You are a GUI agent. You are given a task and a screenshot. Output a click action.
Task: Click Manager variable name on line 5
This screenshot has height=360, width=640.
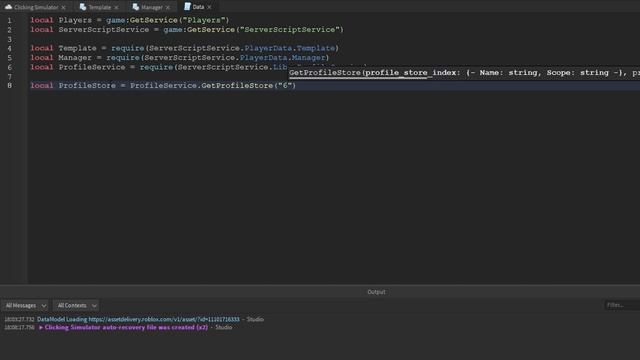[x=75, y=58]
